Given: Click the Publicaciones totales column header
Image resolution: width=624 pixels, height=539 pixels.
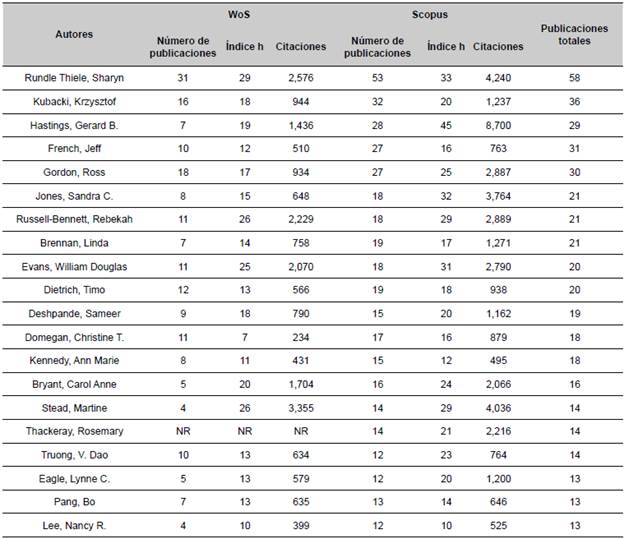Looking at the screenshot, I should click(x=574, y=35).
